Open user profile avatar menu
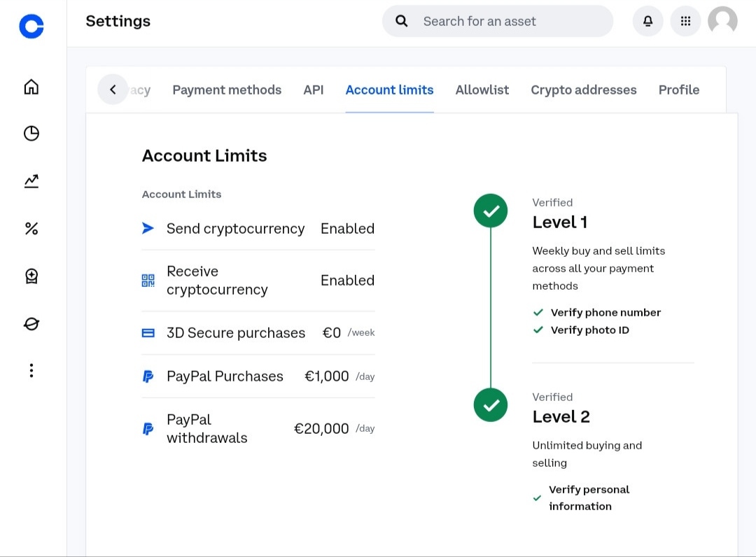The height and width of the screenshot is (557, 756). click(x=722, y=21)
